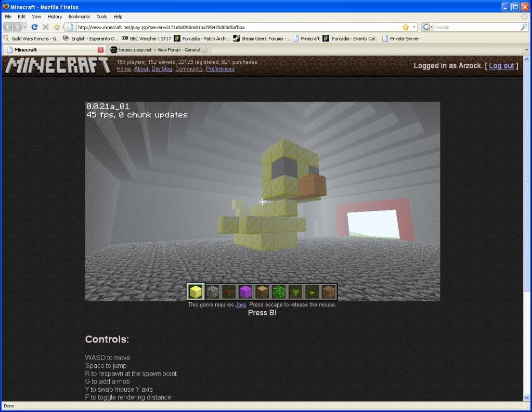Open the Tools menu
Image resolution: width=532 pixels, height=412 pixels.
(101, 17)
